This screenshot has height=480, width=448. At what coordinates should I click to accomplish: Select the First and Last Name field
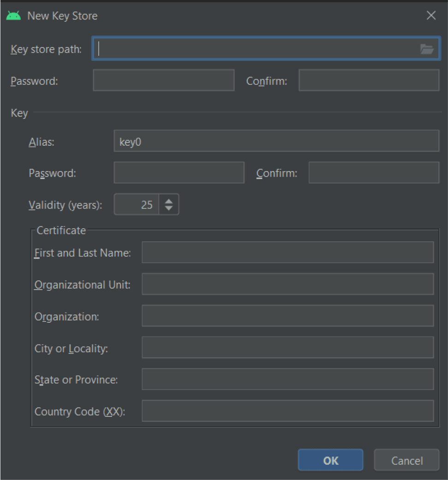point(287,253)
